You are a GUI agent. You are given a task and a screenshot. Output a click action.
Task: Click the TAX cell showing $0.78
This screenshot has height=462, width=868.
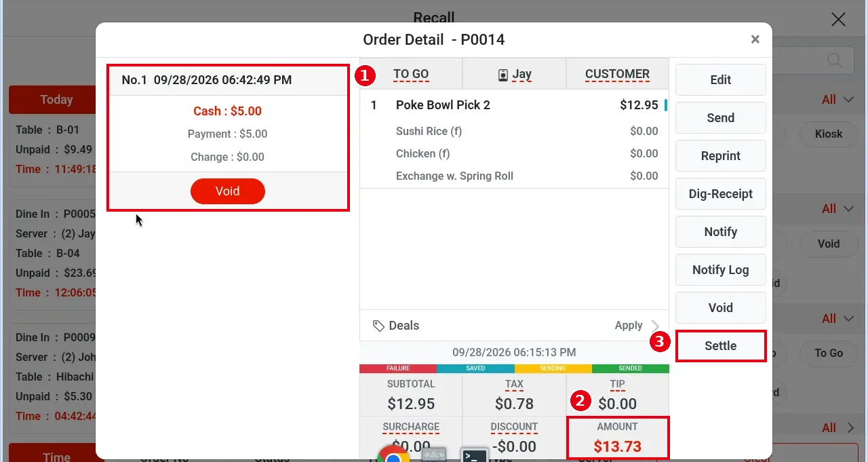(514, 395)
